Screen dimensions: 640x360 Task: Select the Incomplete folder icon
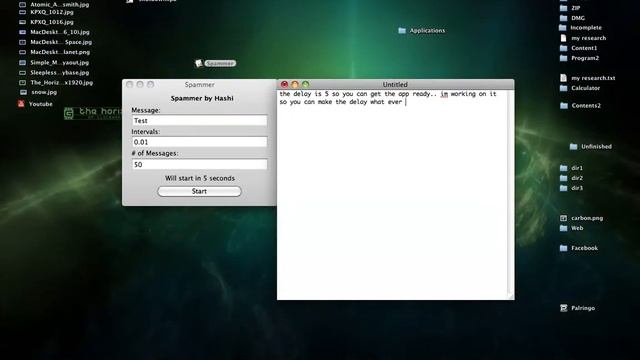(562, 28)
